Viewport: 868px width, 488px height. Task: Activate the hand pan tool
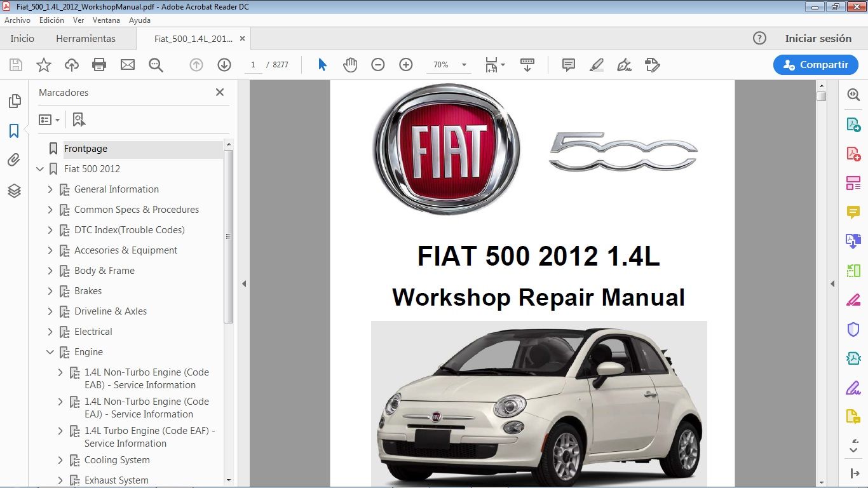(350, 65)
